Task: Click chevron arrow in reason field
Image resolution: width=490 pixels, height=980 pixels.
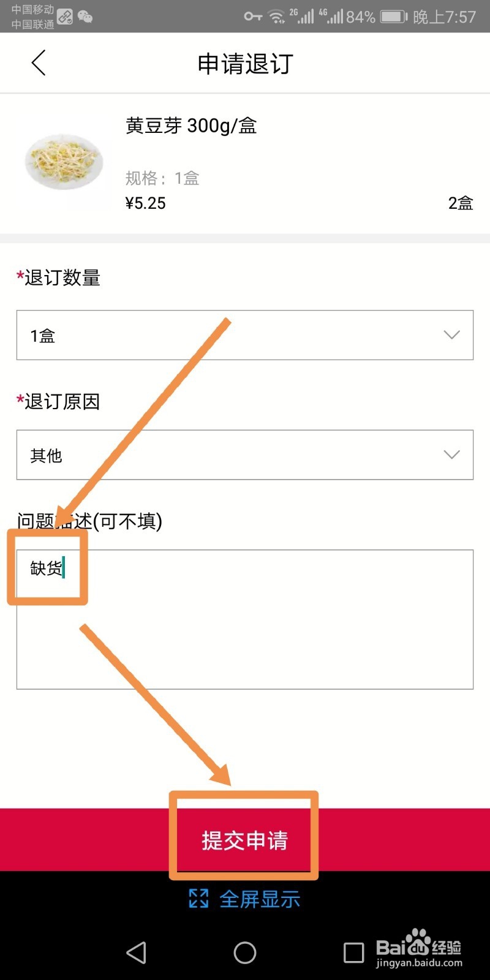Action: [451, 454]
